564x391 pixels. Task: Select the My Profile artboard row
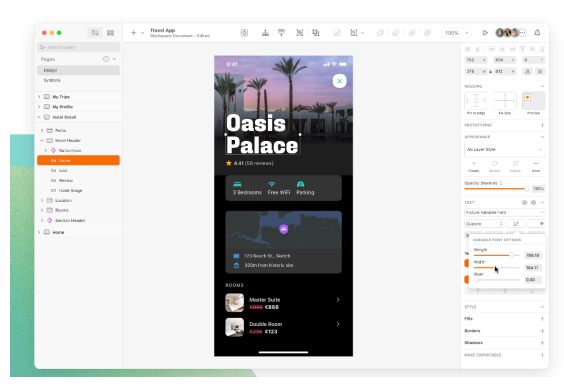(x=78, y=107)
